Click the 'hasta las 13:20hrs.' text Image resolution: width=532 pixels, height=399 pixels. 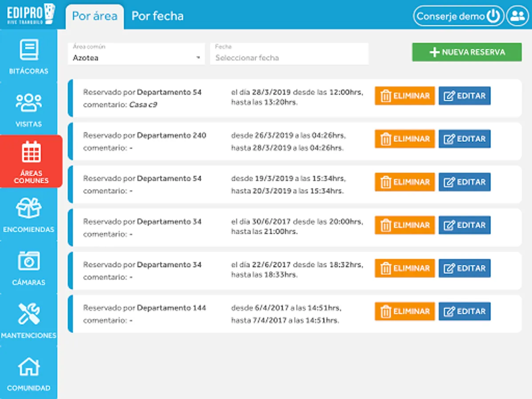(264, 102)
